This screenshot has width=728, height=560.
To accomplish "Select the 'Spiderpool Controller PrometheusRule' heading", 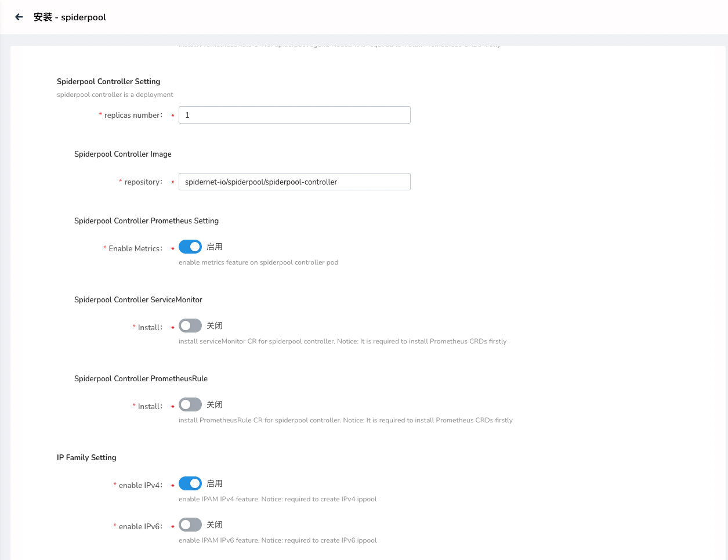I will [141, 378].
